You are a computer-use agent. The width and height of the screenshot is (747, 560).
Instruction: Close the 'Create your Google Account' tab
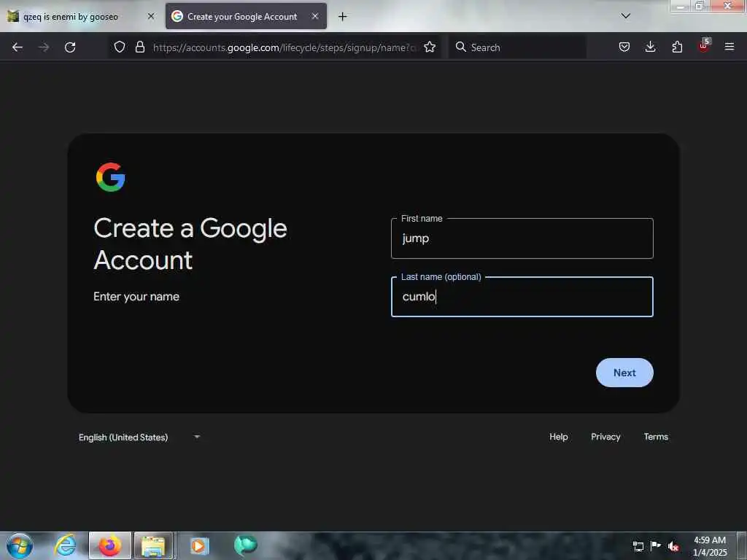pyautogui.click(x=315, y=16)
